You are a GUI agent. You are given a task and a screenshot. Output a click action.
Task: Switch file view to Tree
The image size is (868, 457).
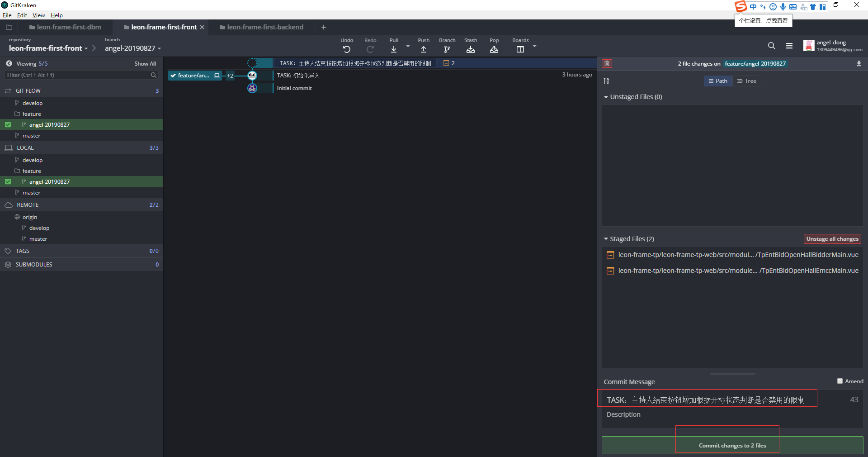tap(746, 81)
